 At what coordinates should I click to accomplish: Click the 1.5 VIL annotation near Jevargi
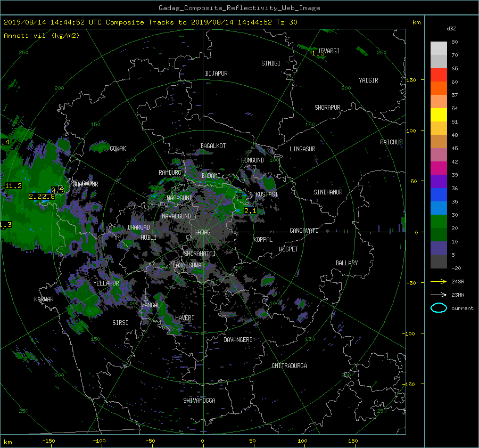(x=318, y=53)
